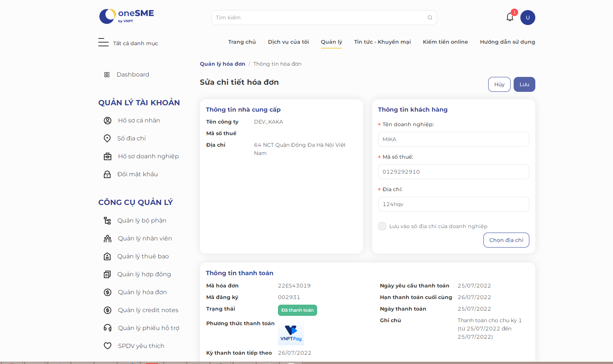Select the Hồ sơ cá nhân icon
613x364 pixels.
(108, 121)
